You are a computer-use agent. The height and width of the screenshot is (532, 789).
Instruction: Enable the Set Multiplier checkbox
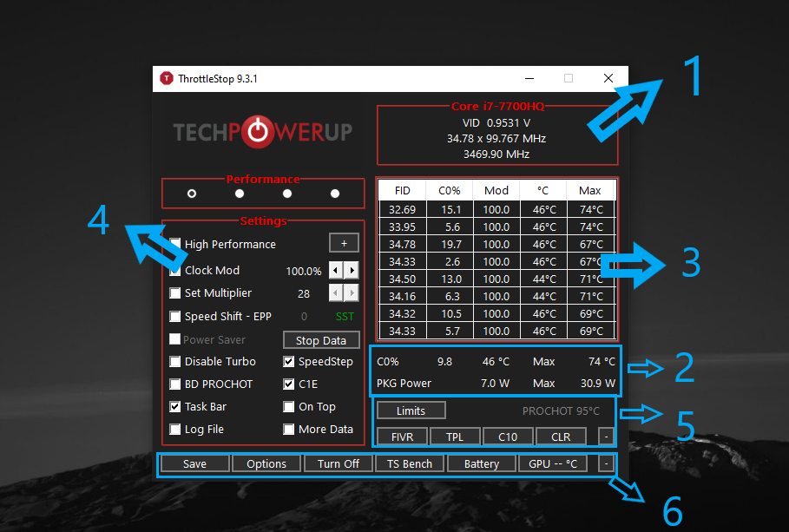tap(174, 293)
